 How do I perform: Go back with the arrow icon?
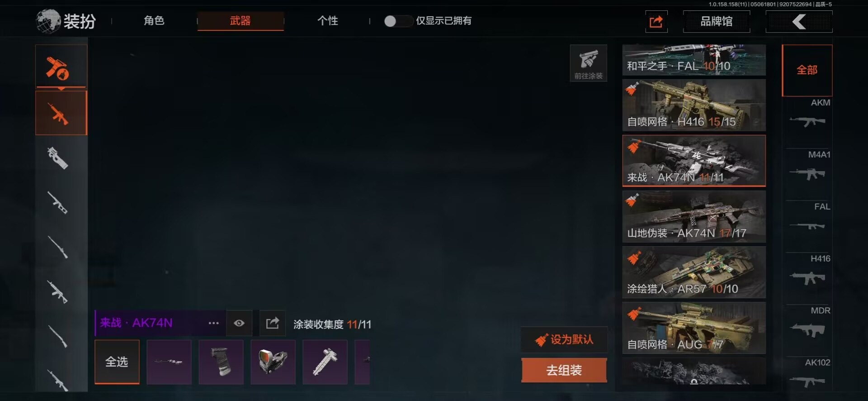coord(799,21)
